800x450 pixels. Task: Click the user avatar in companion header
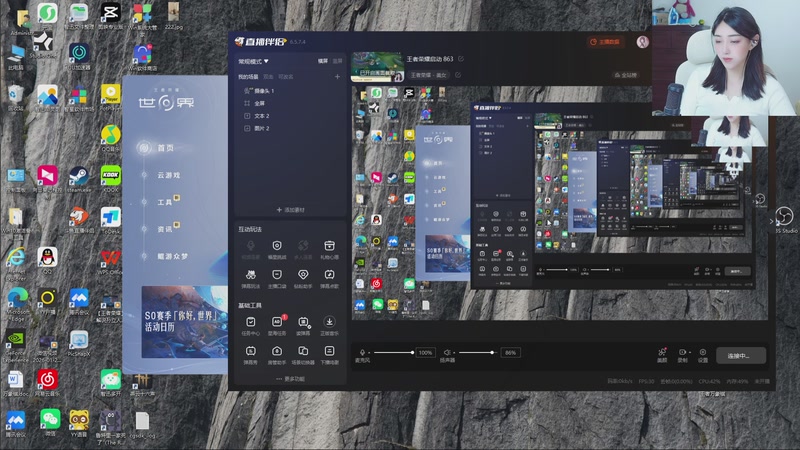(x=642, y=42)
